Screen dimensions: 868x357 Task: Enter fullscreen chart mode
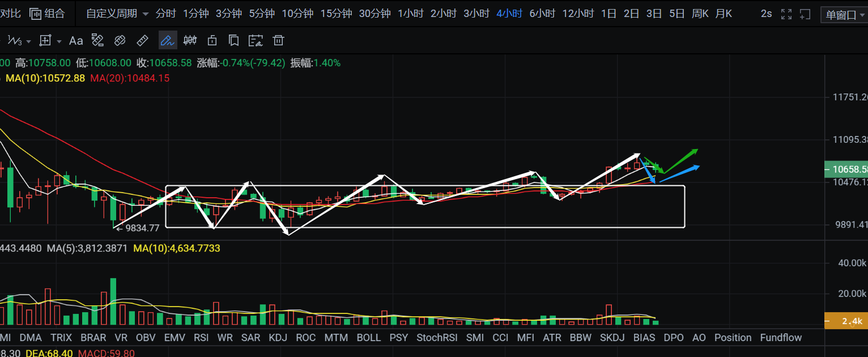(786, 14)
